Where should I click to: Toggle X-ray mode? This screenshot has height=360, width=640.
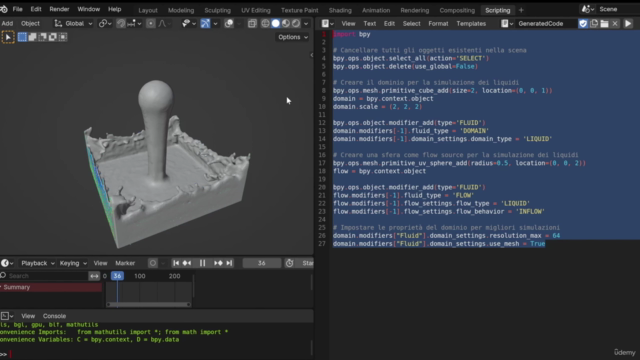tap(252, 24)
